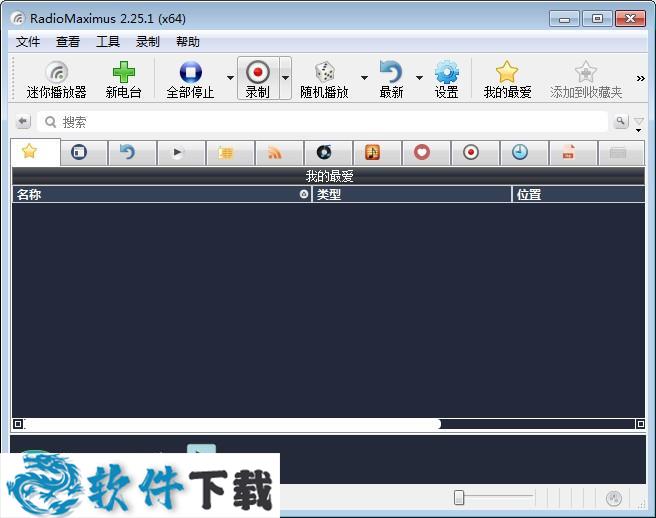Image resolution: width=656 pixels, height=518 pixels.
Task: Select the record-dot recordings tab
Action: point(475,153)
